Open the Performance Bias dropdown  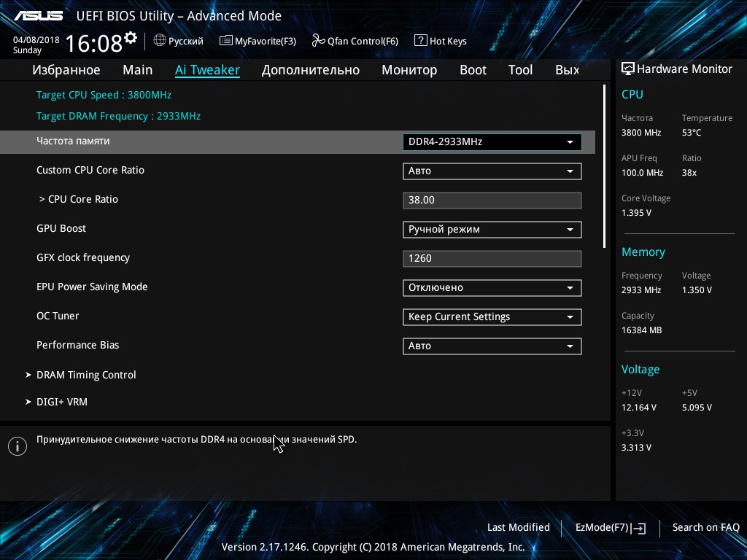[492, 346]
